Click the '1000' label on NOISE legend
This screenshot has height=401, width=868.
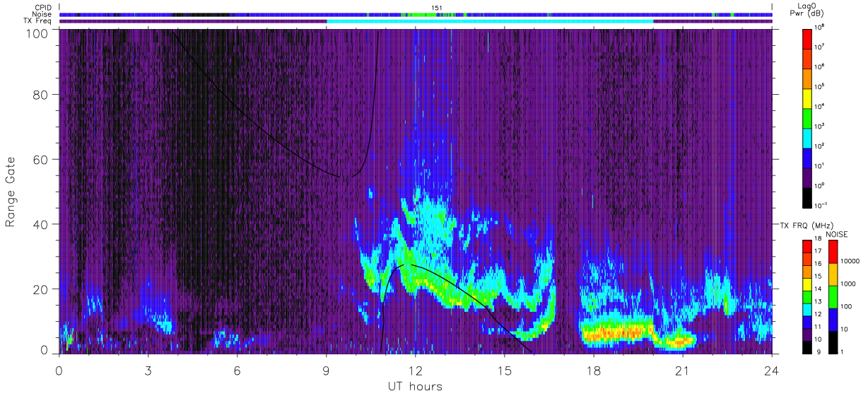(x=848, y=284)
